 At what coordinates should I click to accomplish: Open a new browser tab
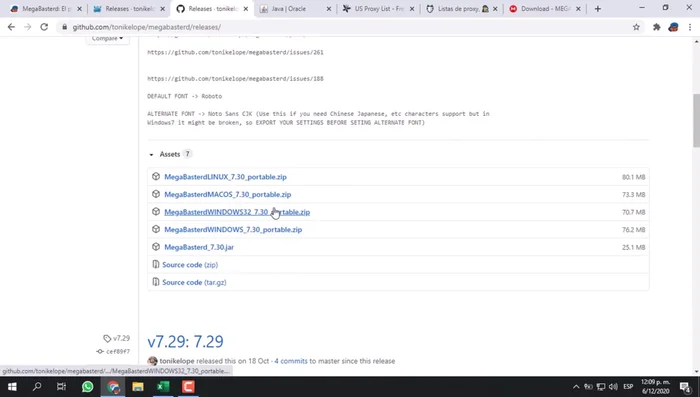click(598, 8)
